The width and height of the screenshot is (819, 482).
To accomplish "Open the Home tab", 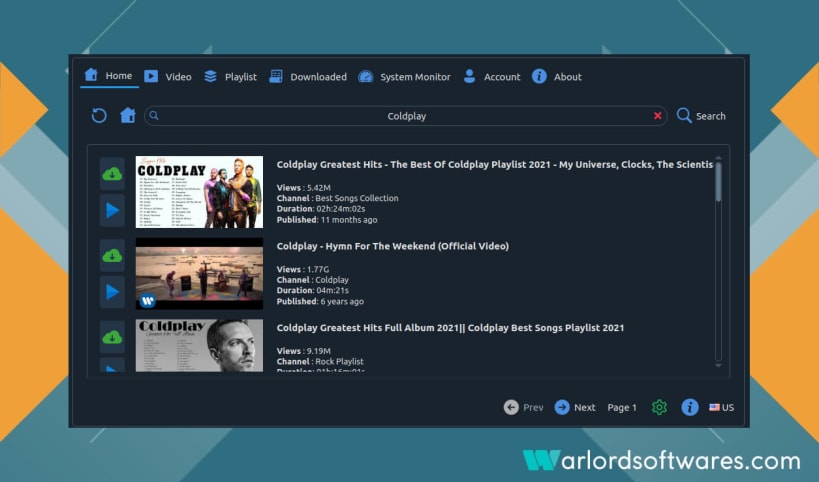I will tap(109, 76).
